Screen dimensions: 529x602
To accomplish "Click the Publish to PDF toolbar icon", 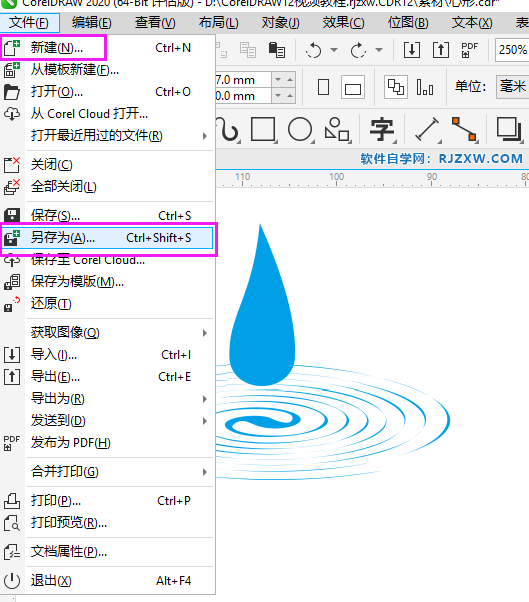I will click(x=469, y=50).
